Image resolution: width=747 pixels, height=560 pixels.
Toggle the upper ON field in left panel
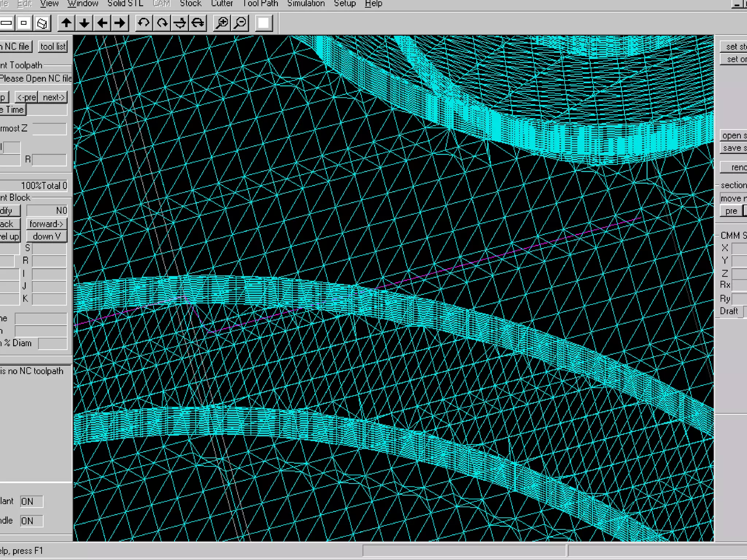[31, 502]
